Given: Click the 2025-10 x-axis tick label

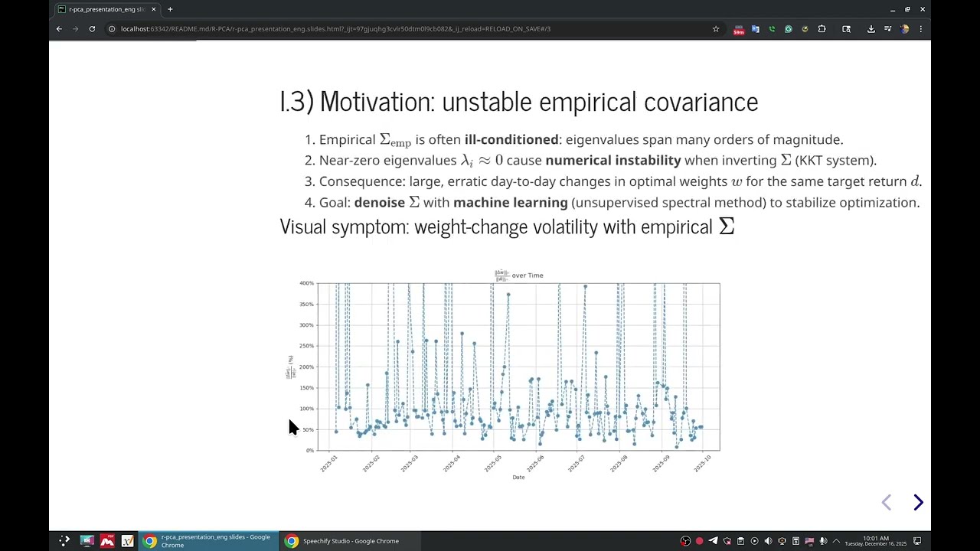Looking at the screenshot, I should point(701,464).
